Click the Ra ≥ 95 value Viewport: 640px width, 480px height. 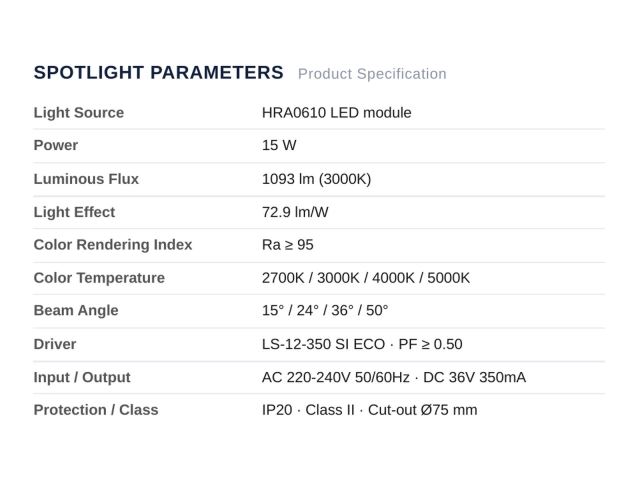tap(288, 245)
